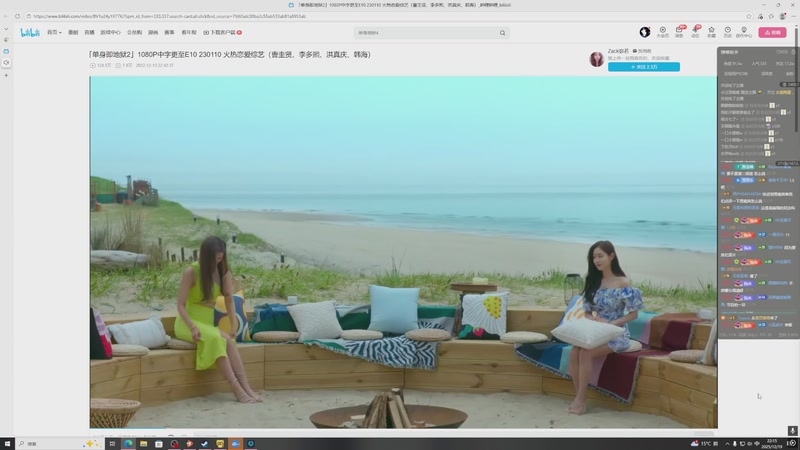Click the pink 投稿 upload button
Image resolution: width=800 pixels, height=450 pixels.
[x=772, y=32]
